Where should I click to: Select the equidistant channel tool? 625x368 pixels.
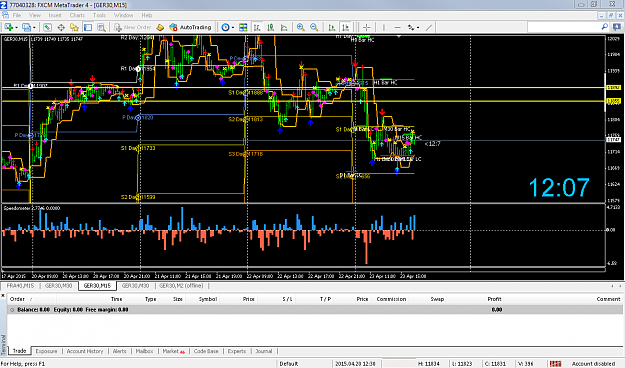[411, 27]
